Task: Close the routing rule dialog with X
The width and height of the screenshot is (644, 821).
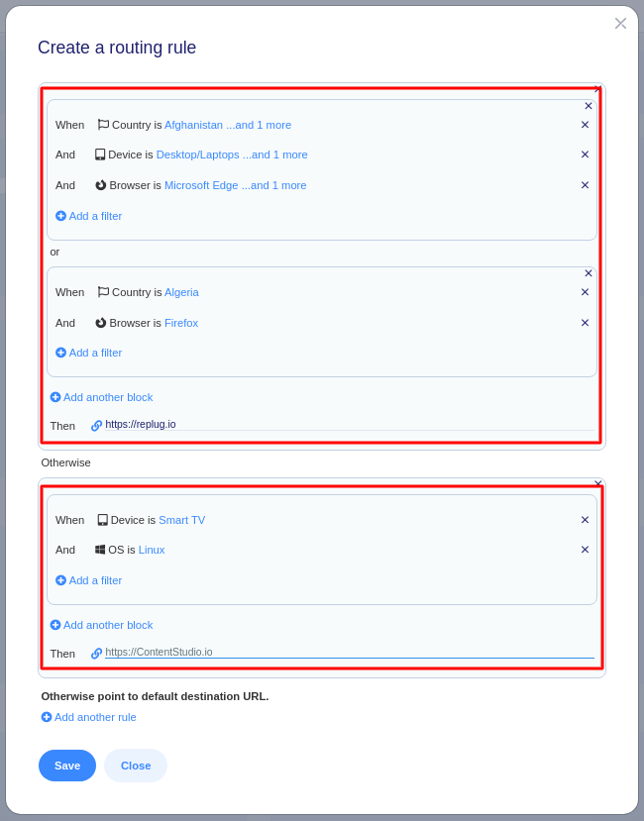Action: (x=620, y=23)
